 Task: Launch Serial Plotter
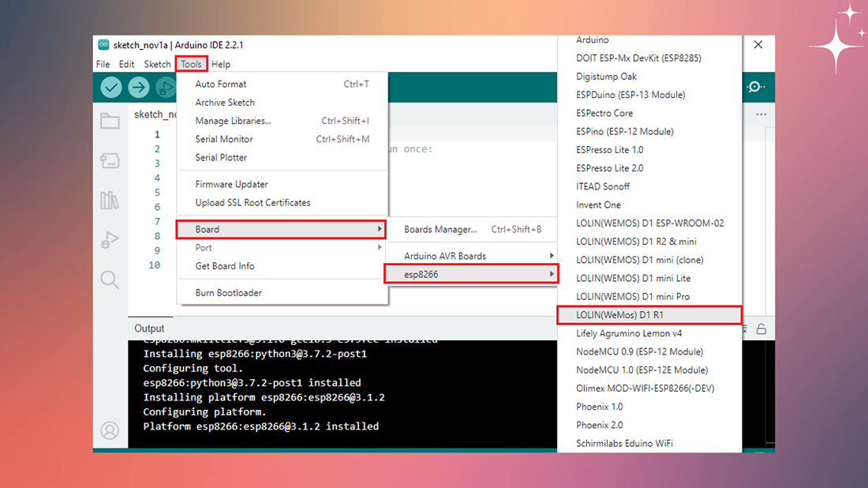pos(282,157)
